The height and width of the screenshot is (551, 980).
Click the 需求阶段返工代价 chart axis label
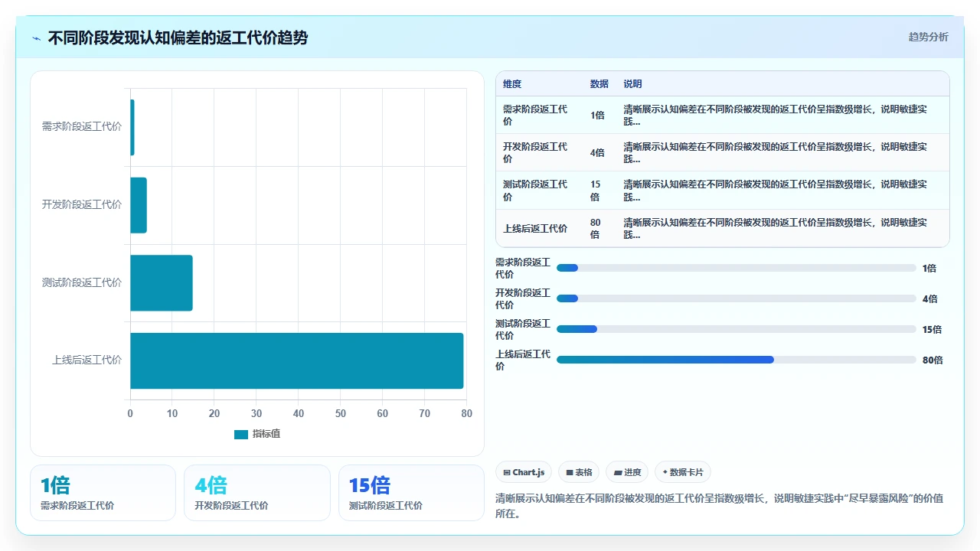(81, 127)
